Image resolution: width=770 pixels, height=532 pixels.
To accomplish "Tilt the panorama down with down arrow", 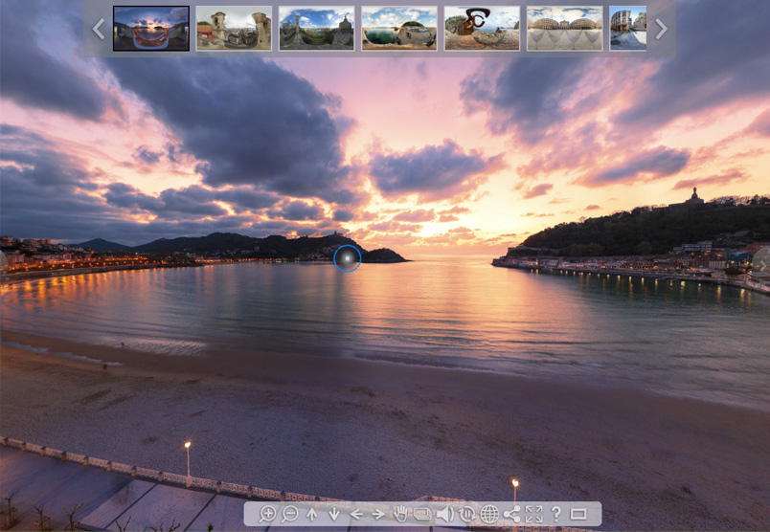I will tap(334, 514).
